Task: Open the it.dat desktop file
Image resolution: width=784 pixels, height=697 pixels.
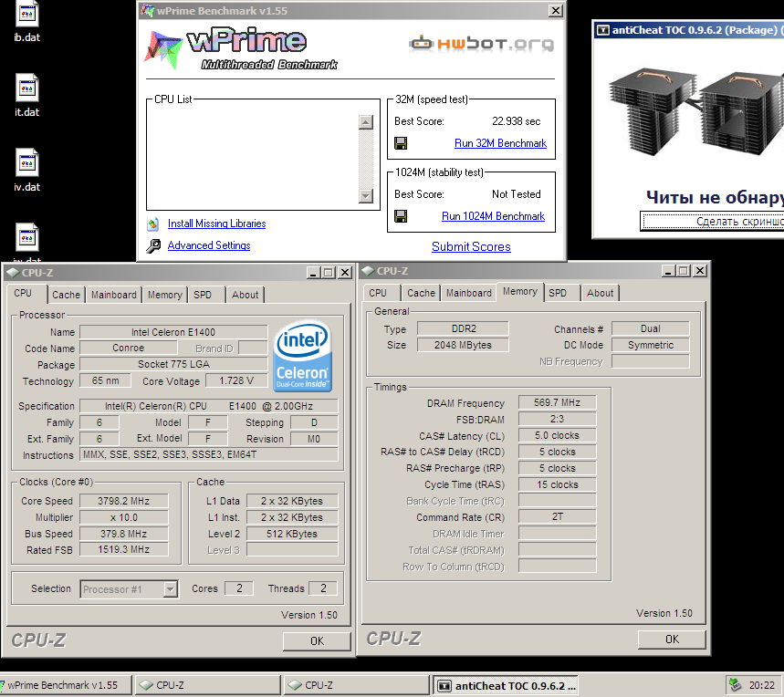Action: [27, 96]
